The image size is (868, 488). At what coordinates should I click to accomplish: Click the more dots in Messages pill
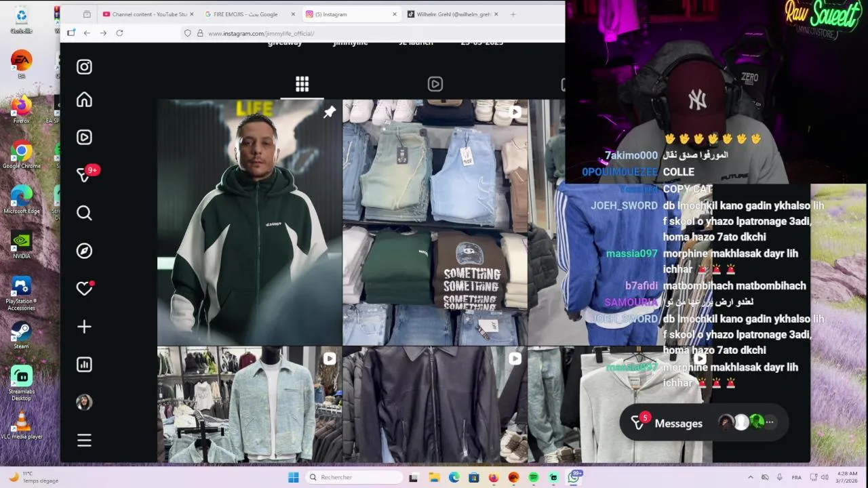tap(770, 422)
